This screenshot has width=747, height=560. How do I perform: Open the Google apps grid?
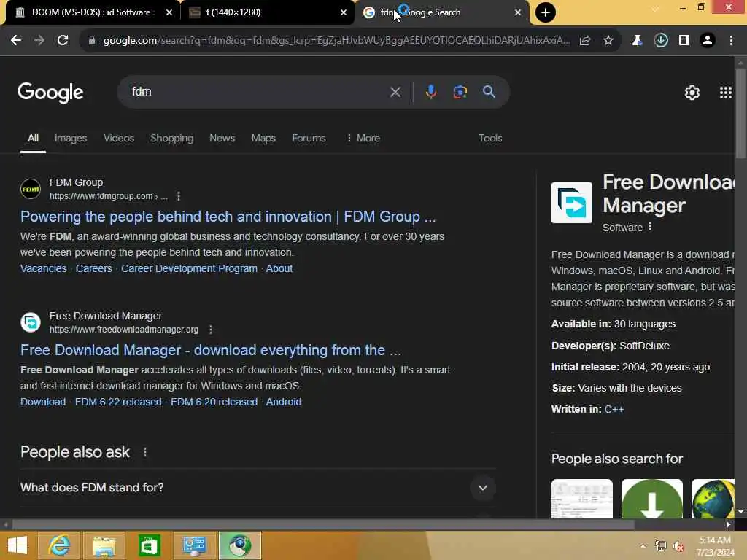[726, 93]
